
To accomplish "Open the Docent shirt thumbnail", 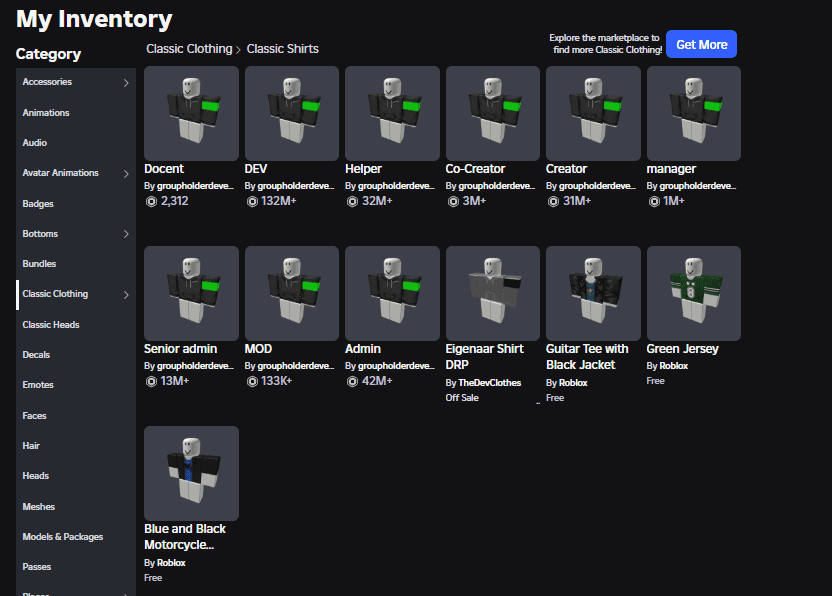I will pos(191,113).
